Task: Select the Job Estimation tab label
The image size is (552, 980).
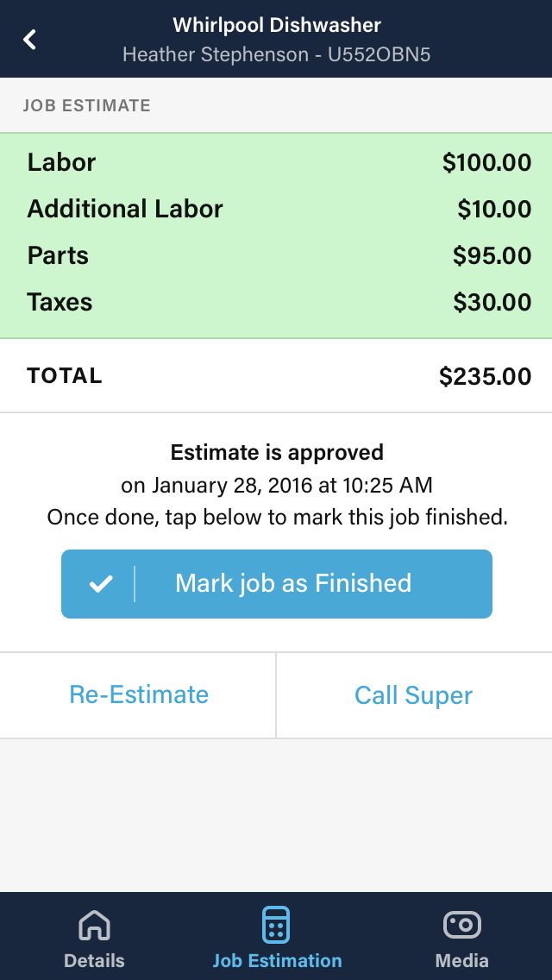Action: (277, 960)
